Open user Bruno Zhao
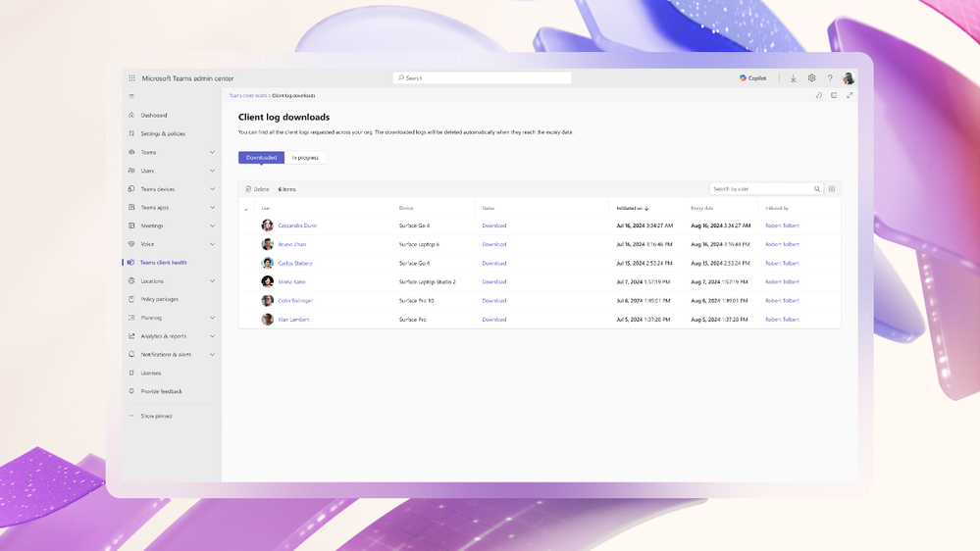 (x=292, y=244)
